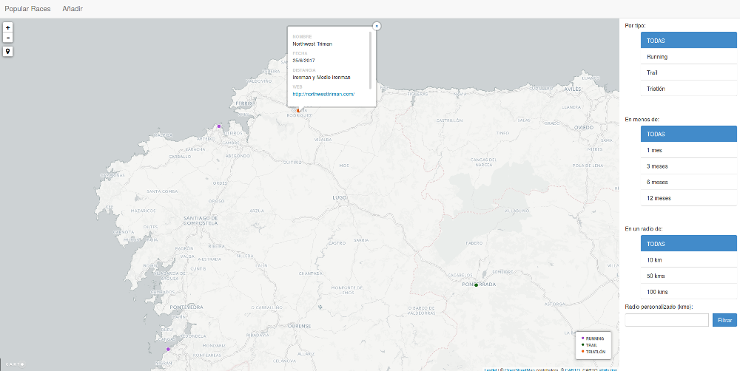Choose 10 km radius option
Image resolution: width=740 pixels, height=371 pixels.
[689, 260]
